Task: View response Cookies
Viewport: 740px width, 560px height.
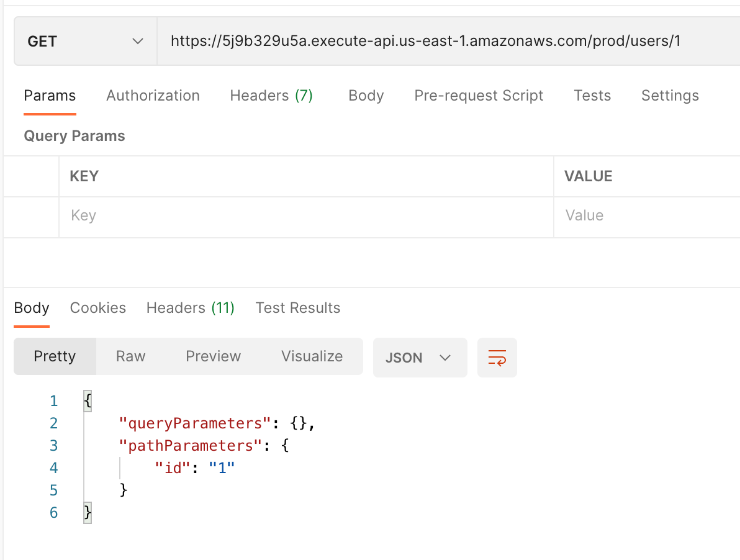Action: pos(98,307)
